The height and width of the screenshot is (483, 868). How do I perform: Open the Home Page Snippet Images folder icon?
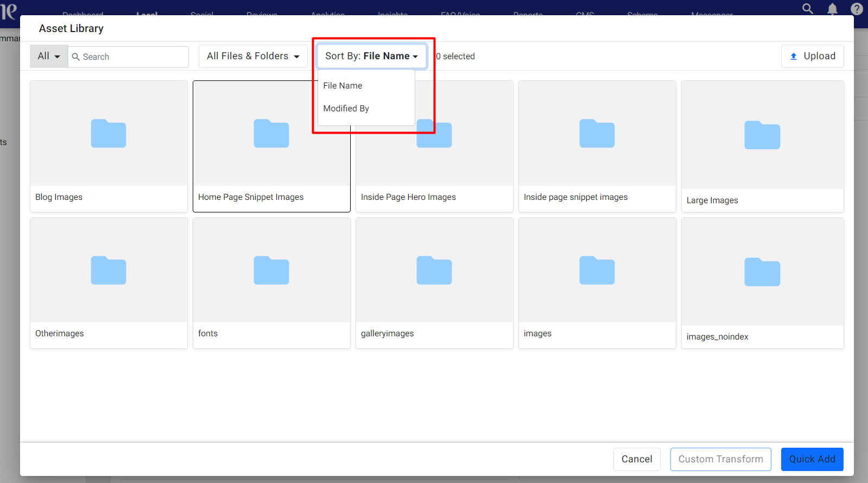(x=271, y=134)
